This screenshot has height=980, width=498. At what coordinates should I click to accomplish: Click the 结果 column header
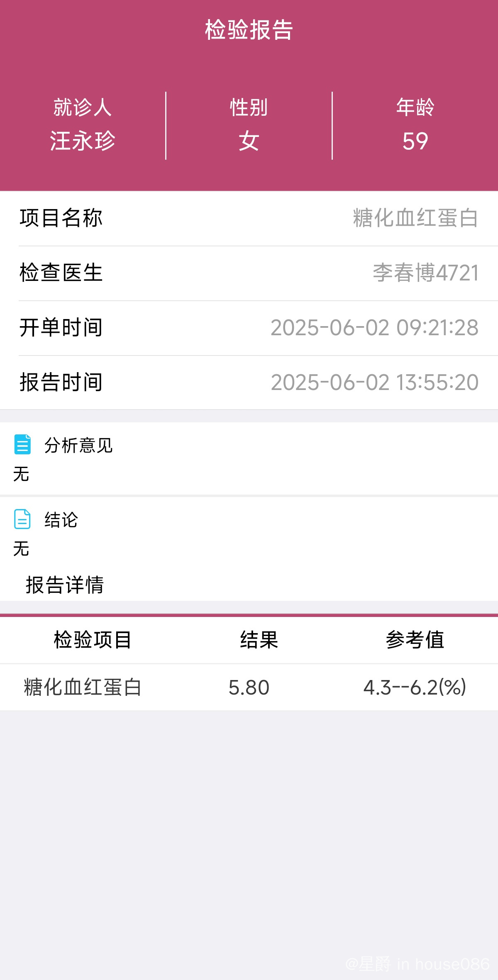point(259,639)
